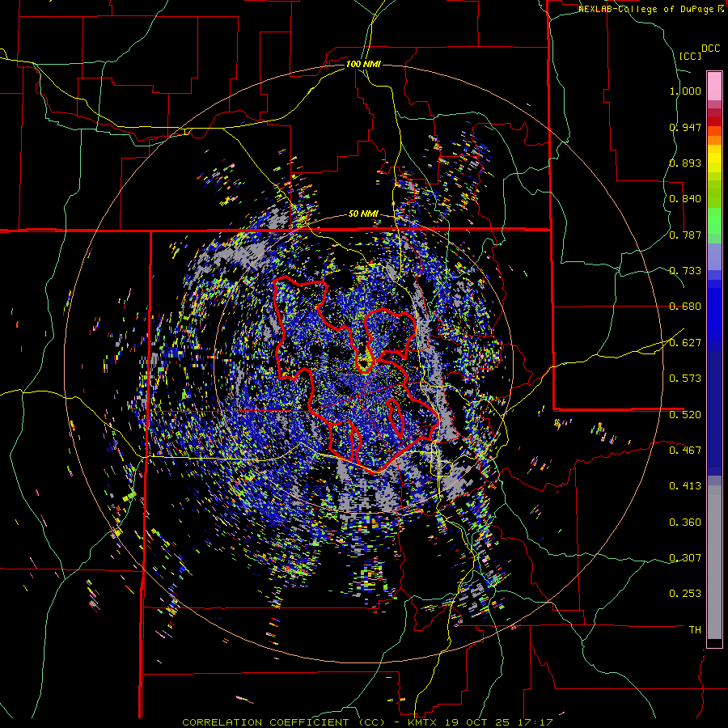Click the 0.413 legend value
The width and height of the screenshot is (728, 728).
[685, 486]
